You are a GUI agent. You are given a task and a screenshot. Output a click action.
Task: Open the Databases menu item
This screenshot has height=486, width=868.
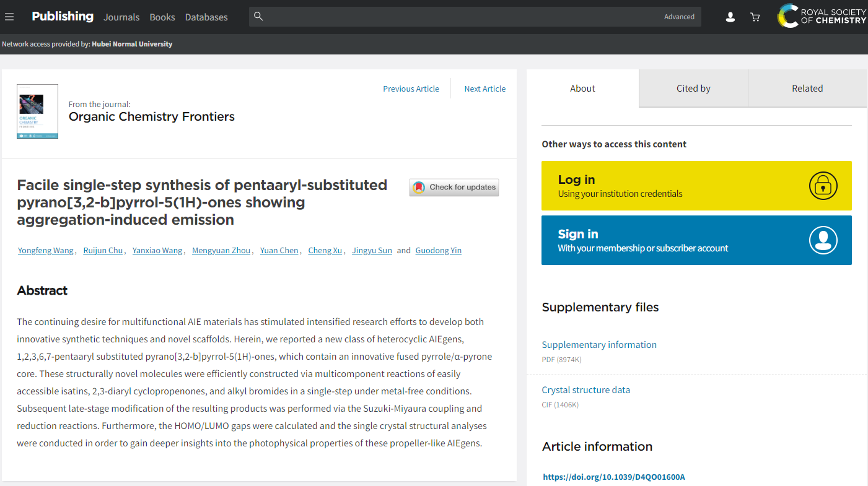click(x=206, y=17)
